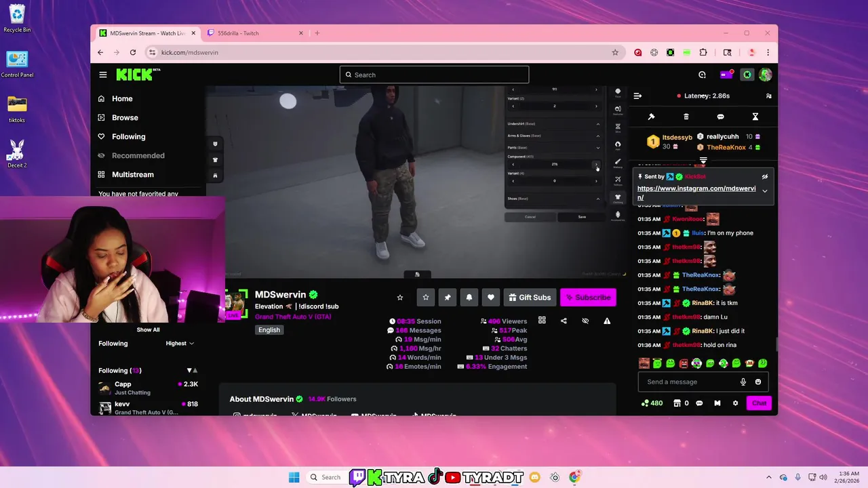This screenshot has width=868, height=488.
Task: Open Recycle Bin on desktop
Action: (x=17, y=18)
